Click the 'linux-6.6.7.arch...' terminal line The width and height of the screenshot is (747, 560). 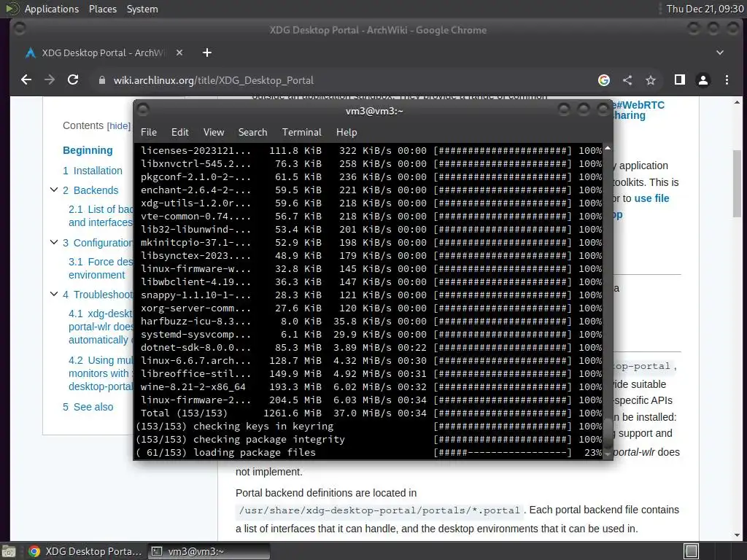[371, 361]
